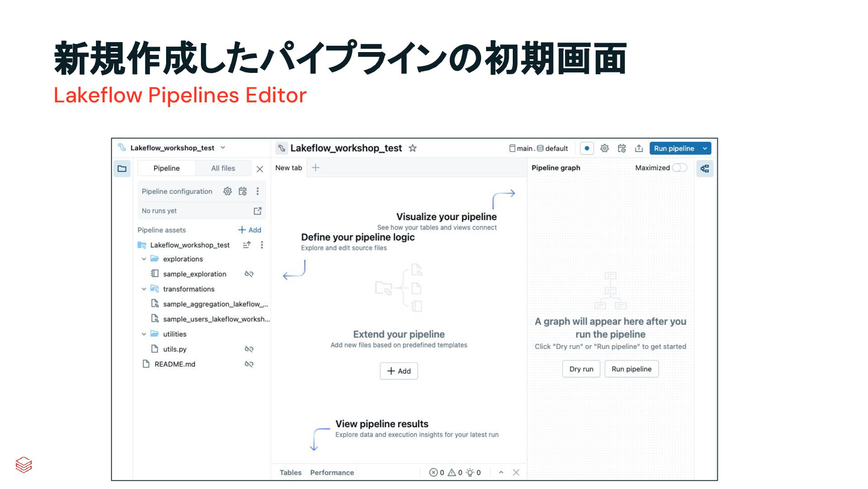Click Add under Extend your pipeline

click(399, 371)
